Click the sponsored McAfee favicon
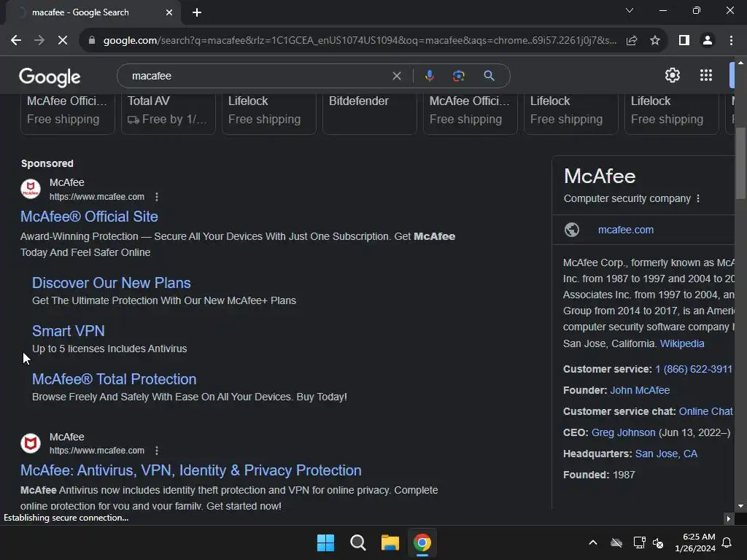747x560 pixels. (31, 189)
